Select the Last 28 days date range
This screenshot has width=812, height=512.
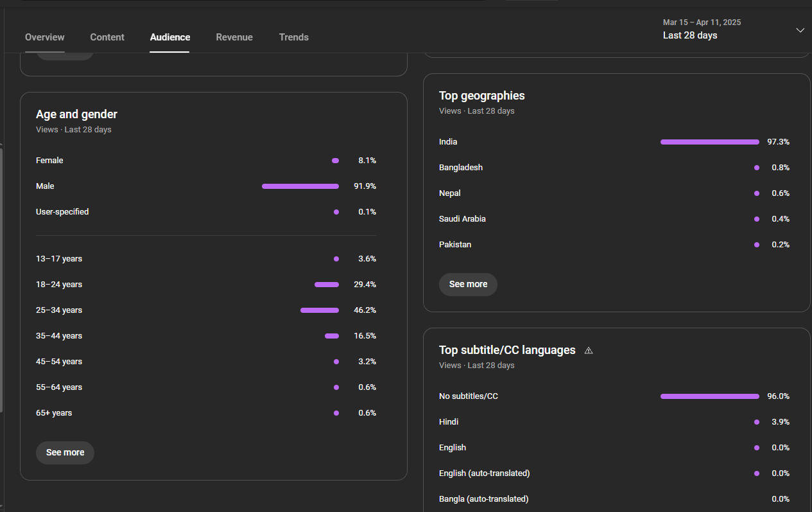click(x=690, y=35)
